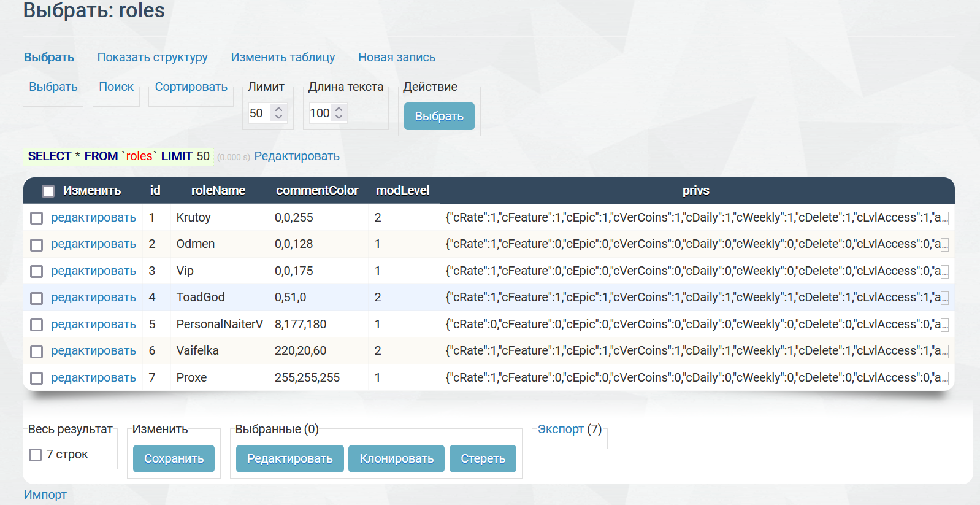980x505 pixels.
Task: Click the Лимит stepper arrows
Action: pyautogui.click(x=279, y=113)
